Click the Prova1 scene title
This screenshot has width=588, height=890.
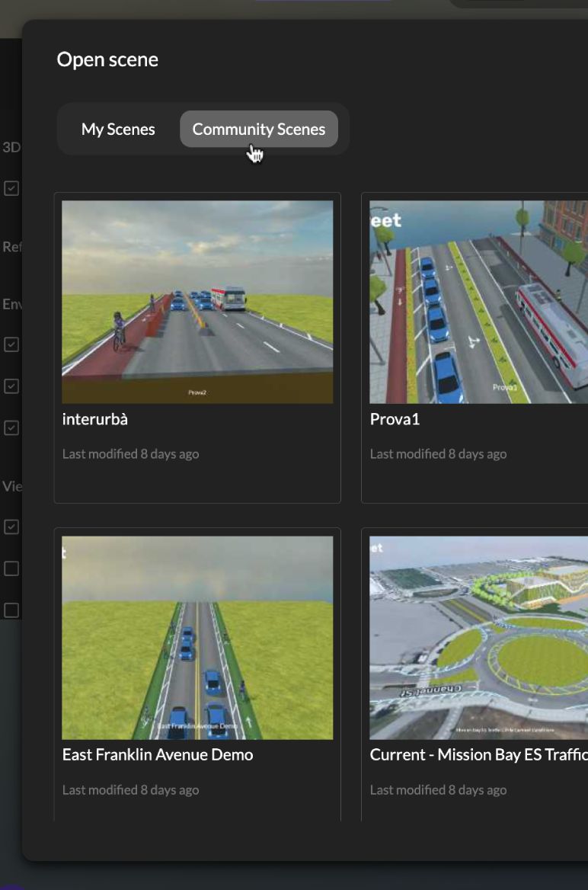click(395, 420)
